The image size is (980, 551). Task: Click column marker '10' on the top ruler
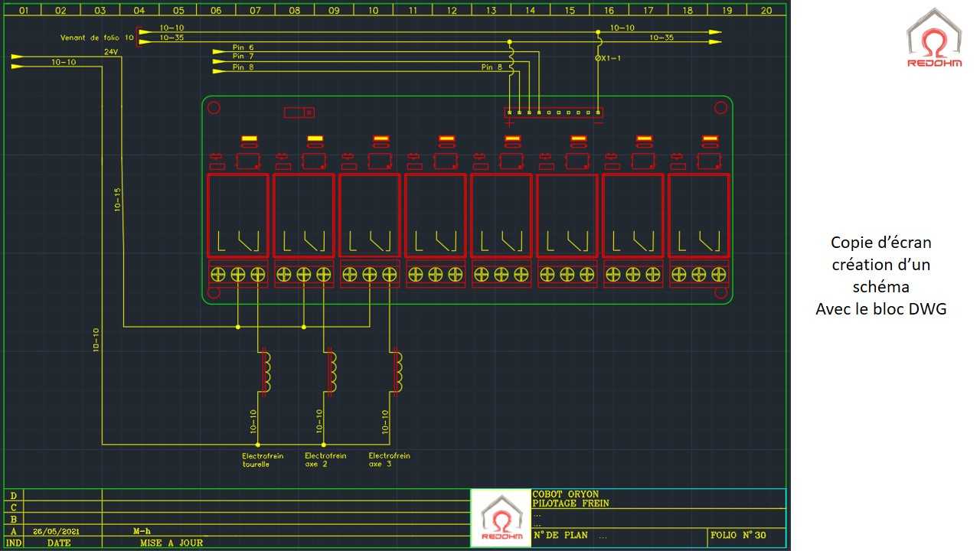(x=373, y=11)
